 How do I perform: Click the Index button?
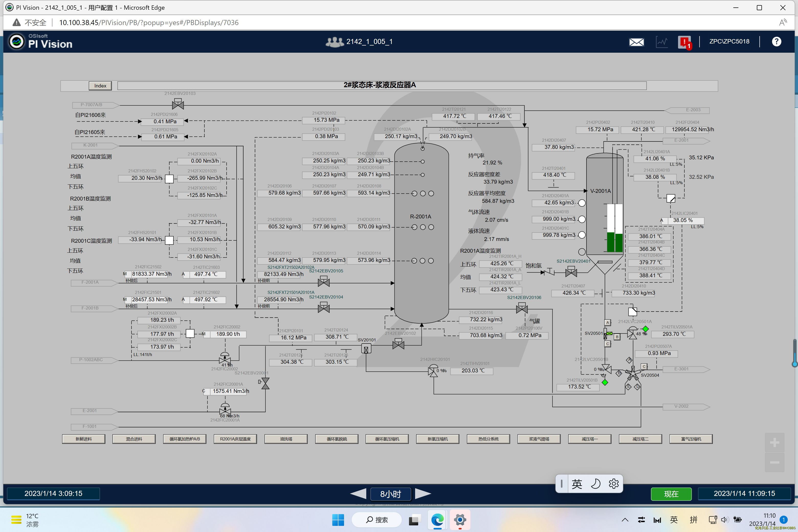point(100,86)
